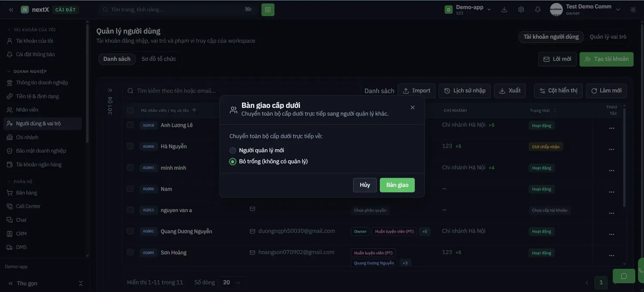Open actions menu for Nam row
The height and width of the screenshot is (292, 644).
(611, 192)
